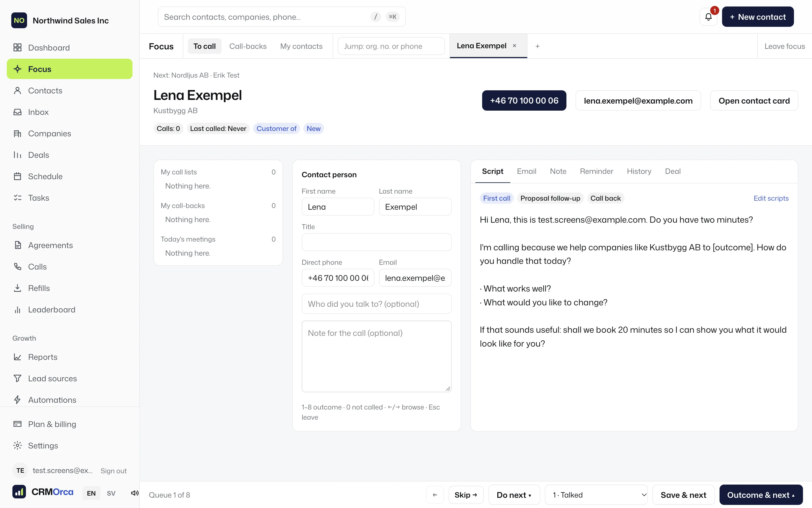Image resolution: width=812 pixels, height=508 pixels.
Task: Click the Title input field
Action: pos(376,242)
